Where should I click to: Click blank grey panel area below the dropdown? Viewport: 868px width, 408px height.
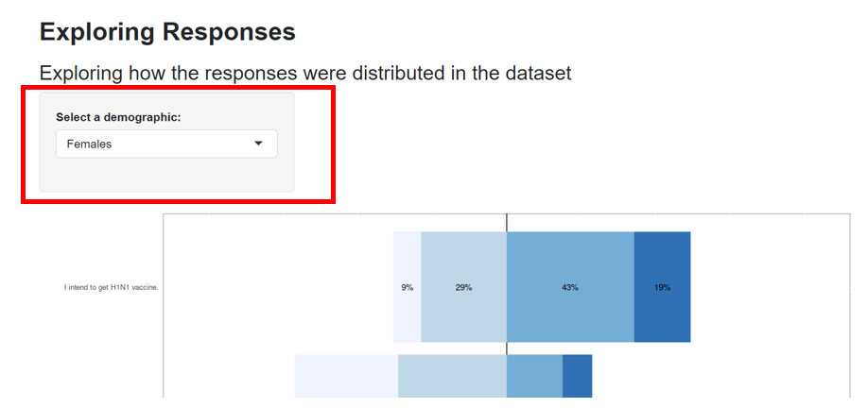tap(166, 176)
